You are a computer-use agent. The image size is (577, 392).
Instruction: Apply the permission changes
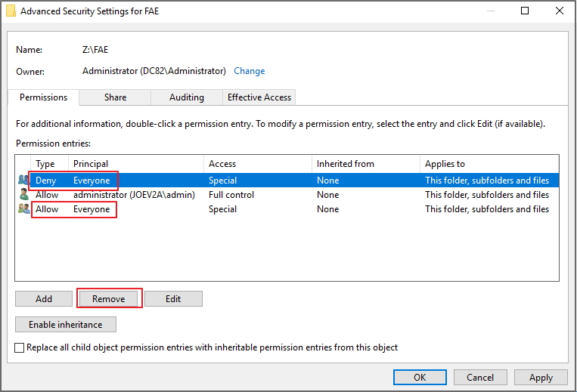click(541, 378)
